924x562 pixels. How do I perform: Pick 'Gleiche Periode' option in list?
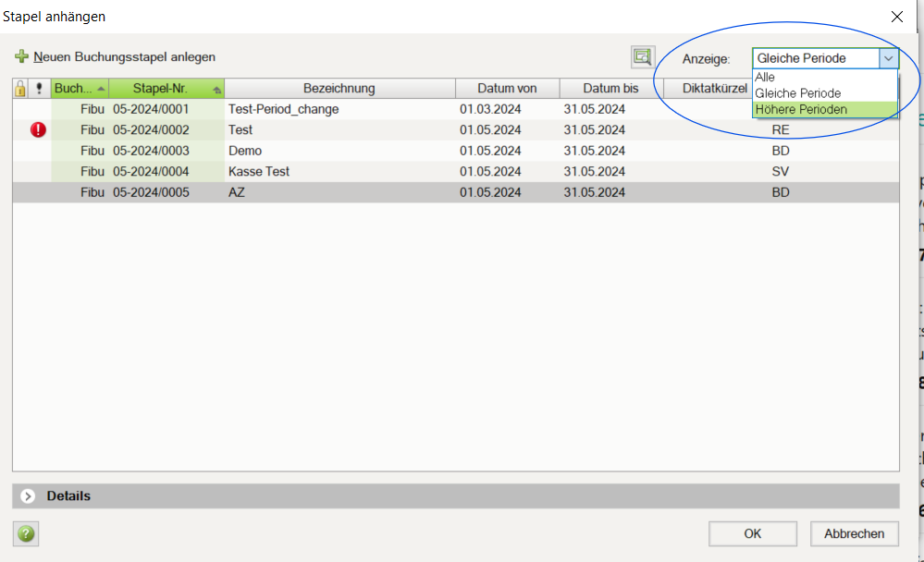tap(797, 93)
